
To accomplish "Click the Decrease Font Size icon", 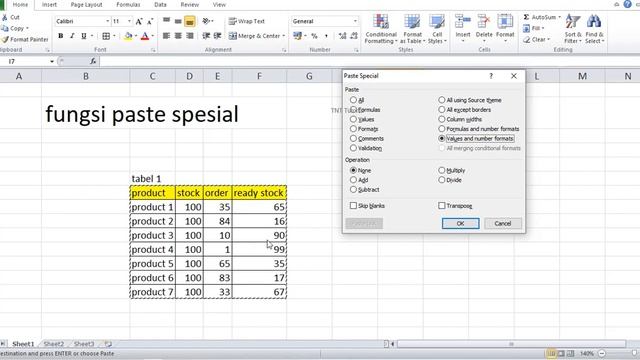I will coord(150,21).
